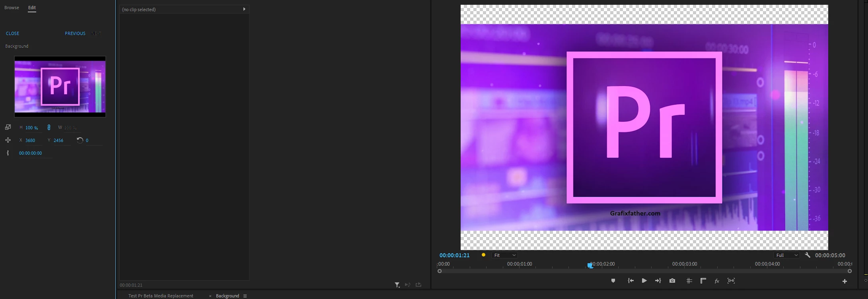
Task: Play the Background sequence
Action: click(644, 281)
